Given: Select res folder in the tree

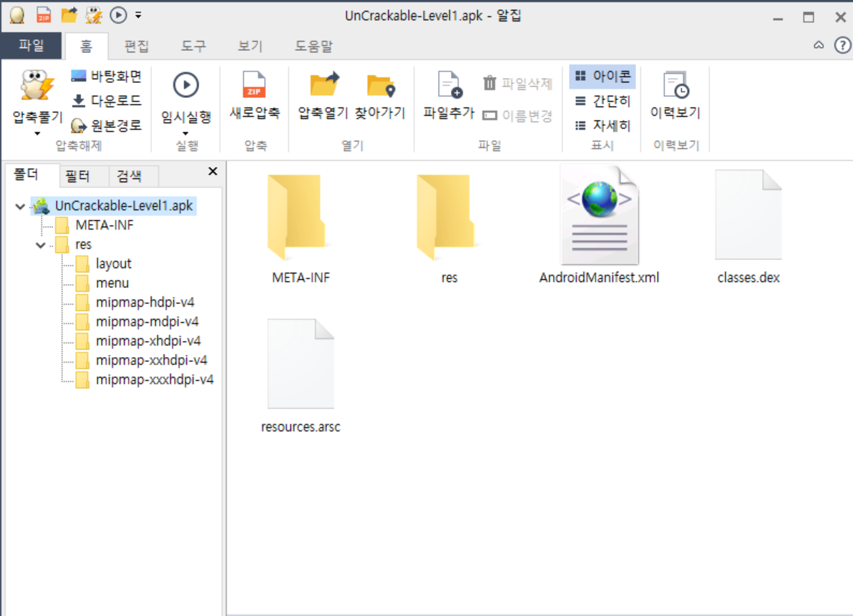Looking at the screenshot, I should tap(83, 245).
